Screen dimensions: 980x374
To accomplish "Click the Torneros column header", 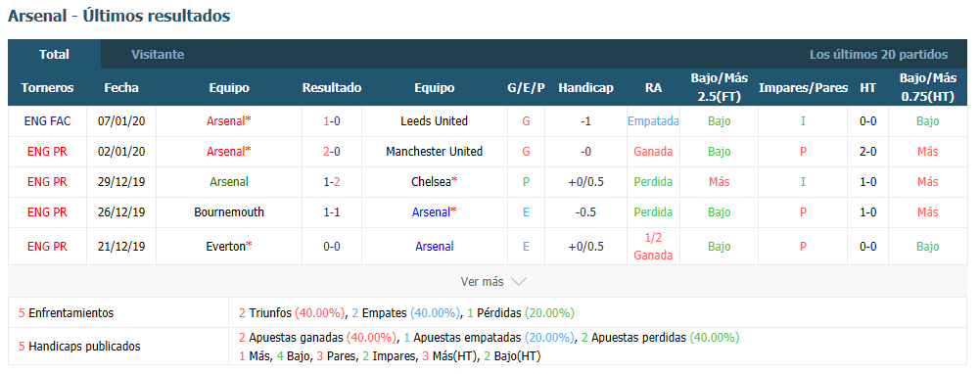I will (47, 87).
